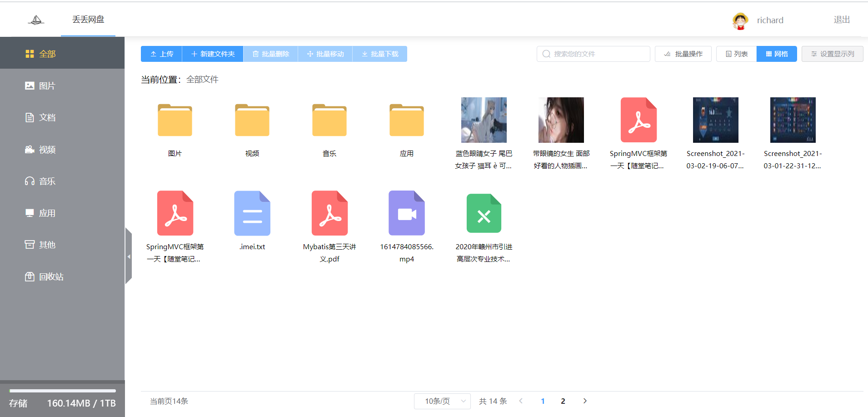Go to page 2 in pagination
868x417 pixels.
click(x=563, y=401)
